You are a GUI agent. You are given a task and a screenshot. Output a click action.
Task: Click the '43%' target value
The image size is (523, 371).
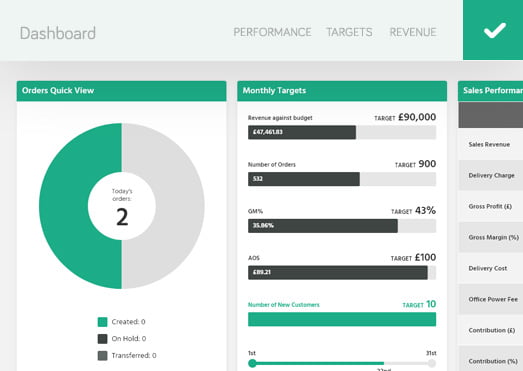tap(425, 211)
